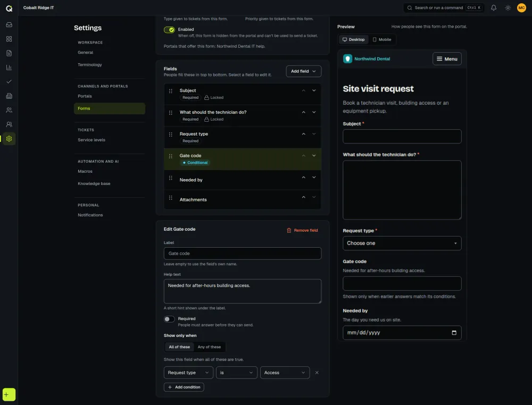Click the drag handle of Needed by field
Viewport: 532px width, 405px height.
click(171, 178)
